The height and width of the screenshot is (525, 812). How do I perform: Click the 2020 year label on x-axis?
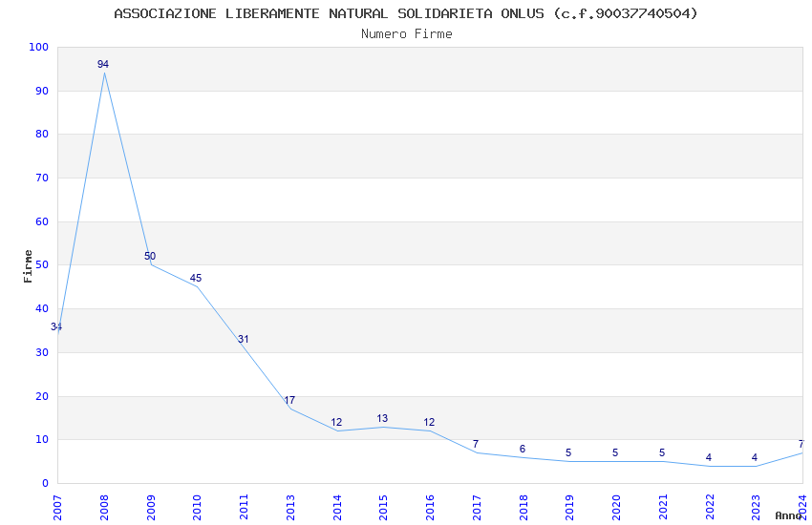pos(616,507)
